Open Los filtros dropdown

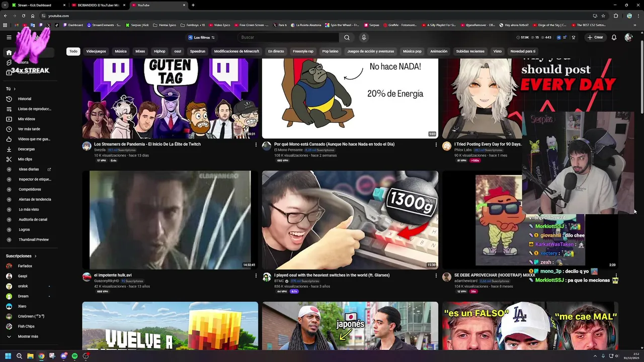[201, 37]
